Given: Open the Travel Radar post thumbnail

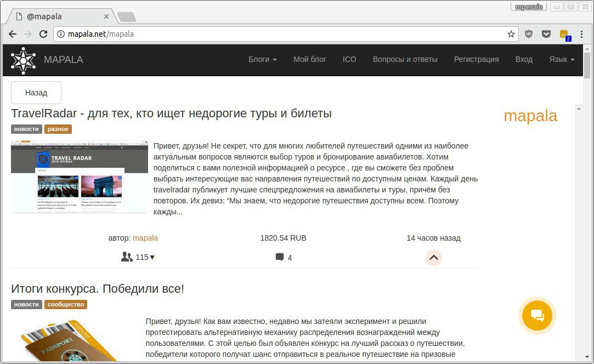Looking at the screenshot, I should click(80, 177).
